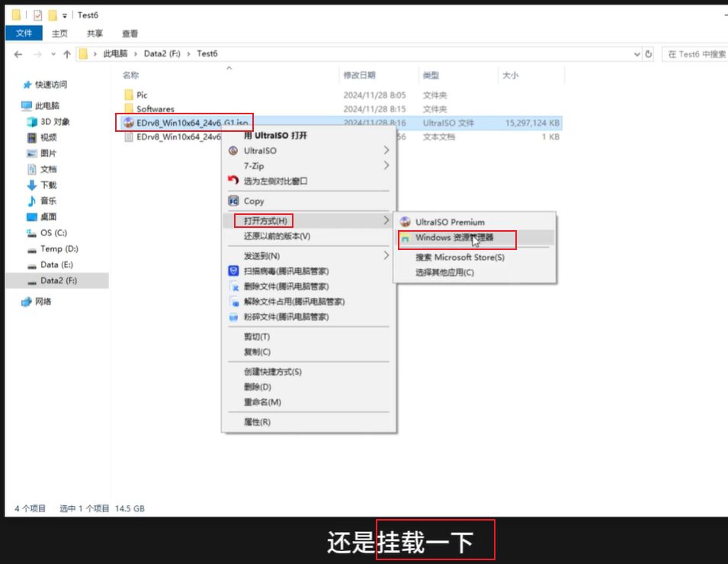Click the 修改日期 column header
This screenshot has width=728, height=564.
(360, 75)
